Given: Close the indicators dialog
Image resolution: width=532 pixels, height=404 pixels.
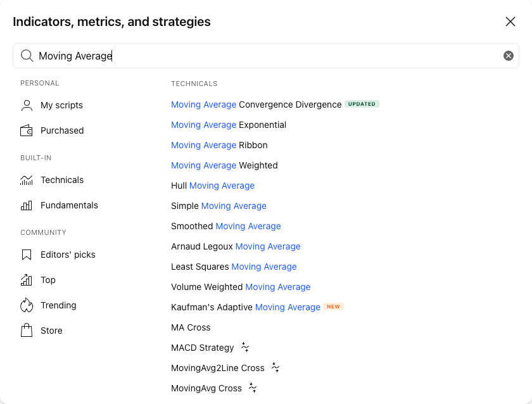Looking at the screenshot, I should (x=510, y=22).
